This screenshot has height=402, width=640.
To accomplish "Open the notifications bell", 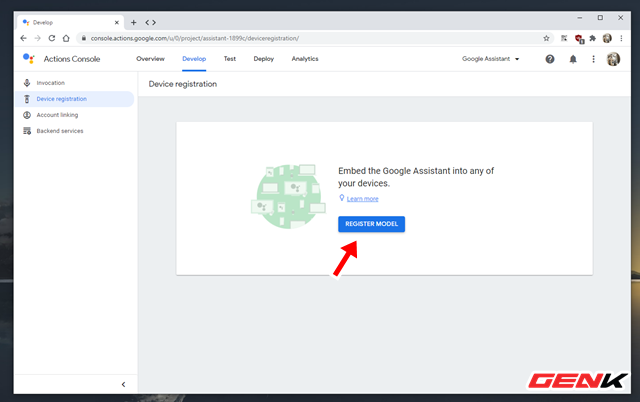I will click(573, 59).
